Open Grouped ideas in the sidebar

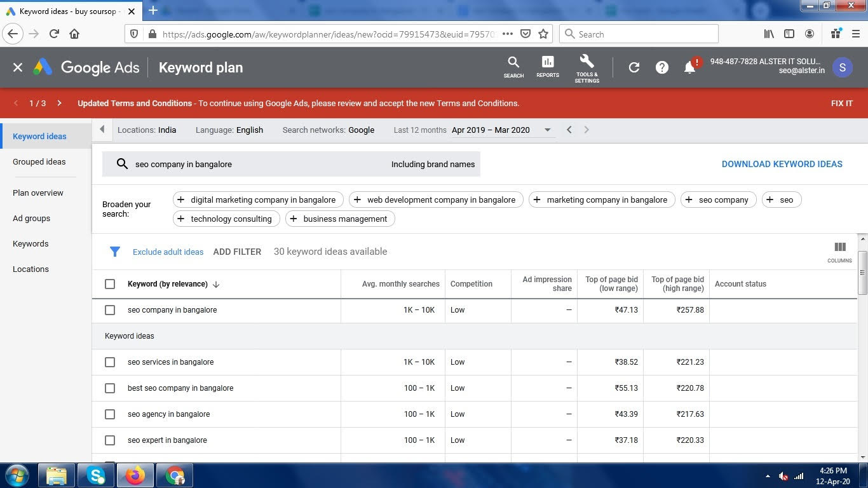[39, 161]
